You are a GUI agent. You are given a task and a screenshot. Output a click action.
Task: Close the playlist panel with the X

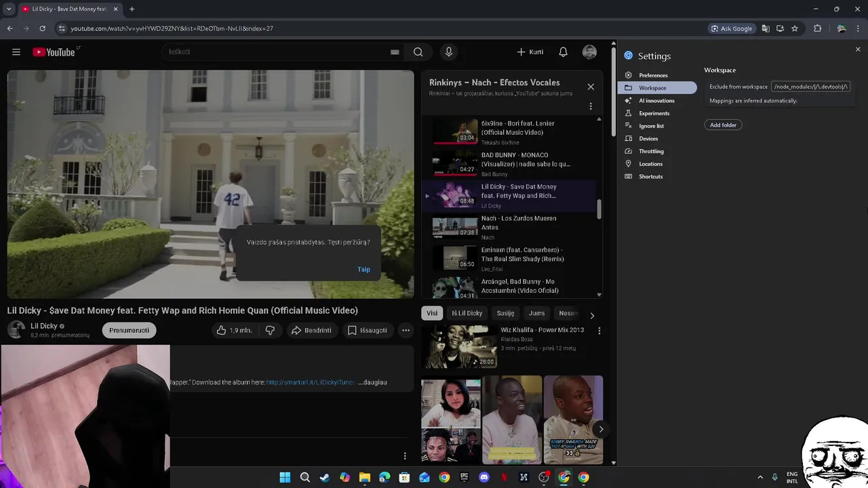tap(591, 87)
